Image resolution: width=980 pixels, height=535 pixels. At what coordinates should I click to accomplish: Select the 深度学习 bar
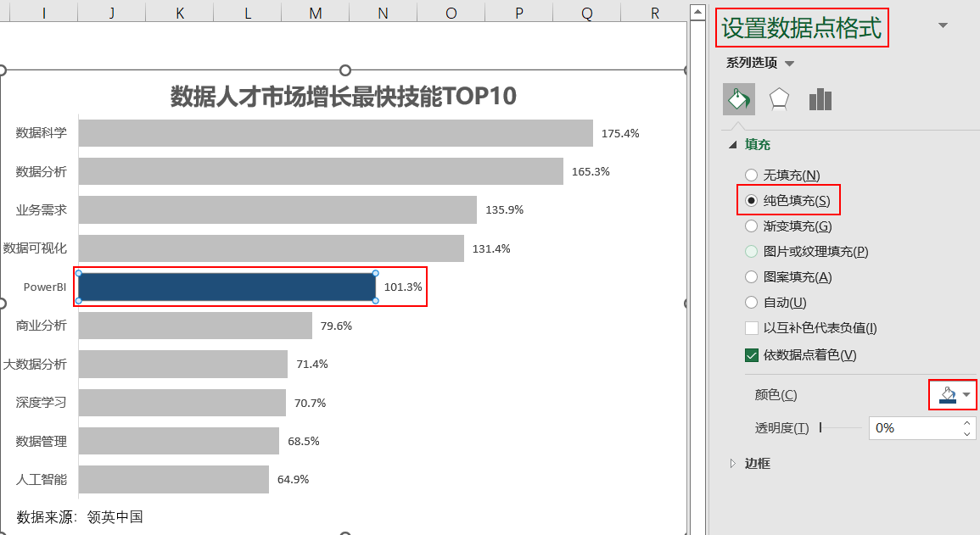click(182, 403)
